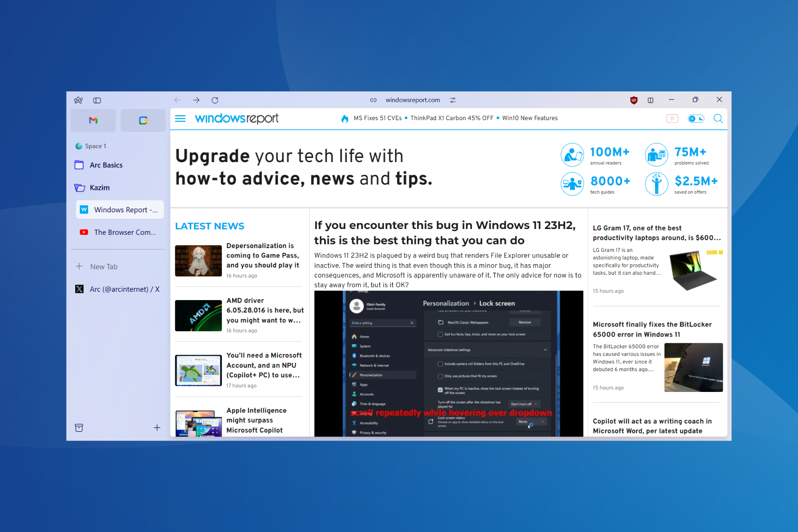This screenshot has width=798, height=532.
Task: Toggle the Arc sidebar visibility icon
Action: pyautogui.click(x=97, y=100)
